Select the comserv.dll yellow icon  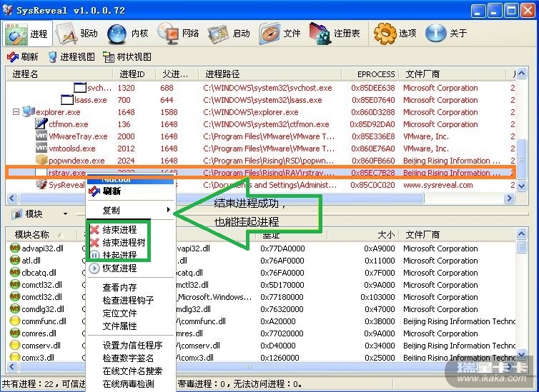coord(15,345)
